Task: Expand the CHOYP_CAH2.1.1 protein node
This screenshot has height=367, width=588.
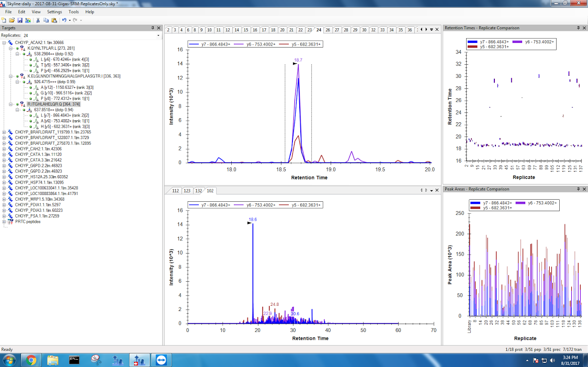Action: [5, 148]
